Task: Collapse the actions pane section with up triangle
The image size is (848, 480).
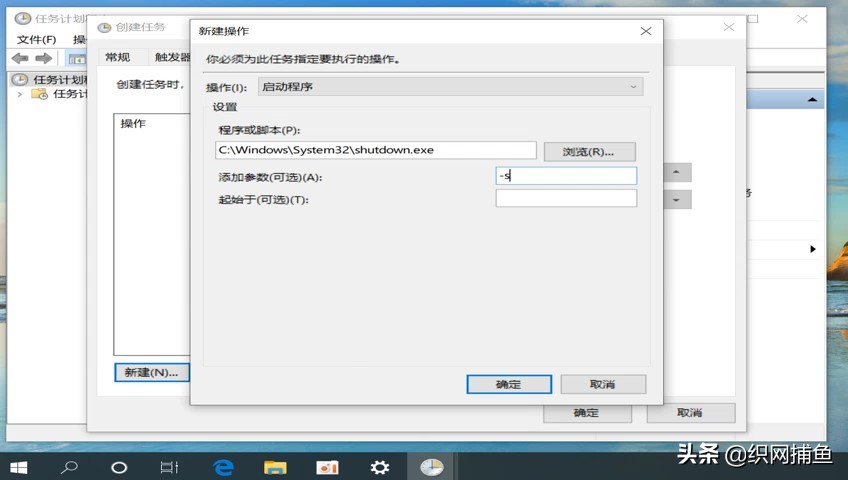Action: point(812,100)
